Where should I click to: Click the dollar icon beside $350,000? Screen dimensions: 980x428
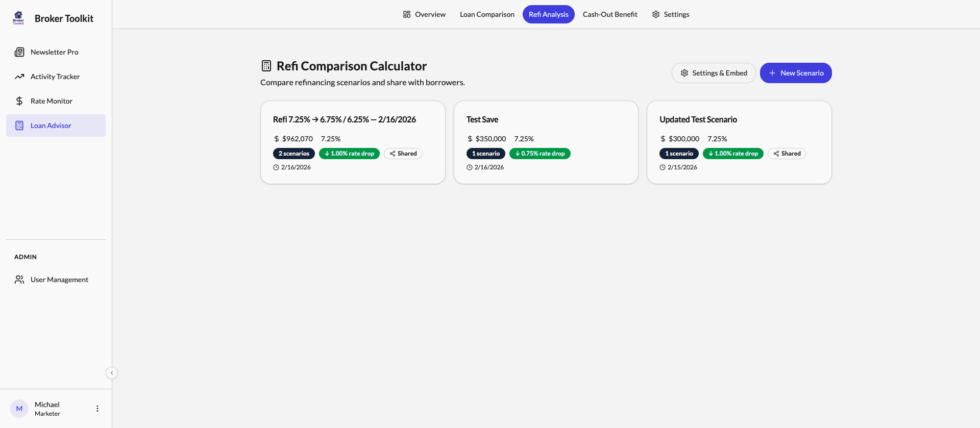pyautogui.click(x=470, y=139)
